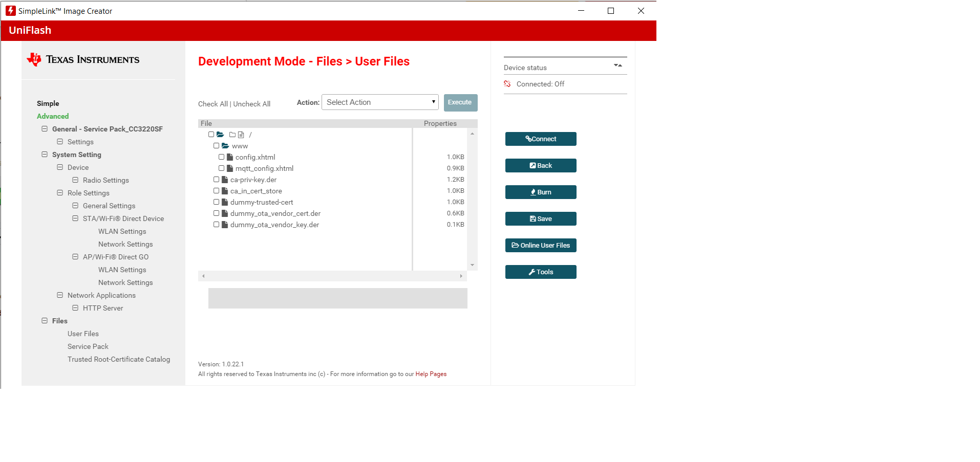The image size is (980, 462).
Task: Tick the dummy_ota_vendor_key.der checkbox
Action: [x=216, y=225]
